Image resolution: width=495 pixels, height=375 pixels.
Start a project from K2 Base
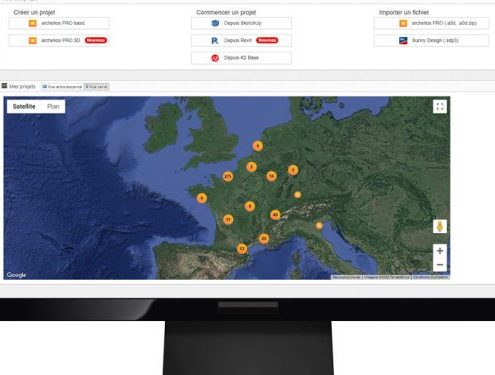241,58
